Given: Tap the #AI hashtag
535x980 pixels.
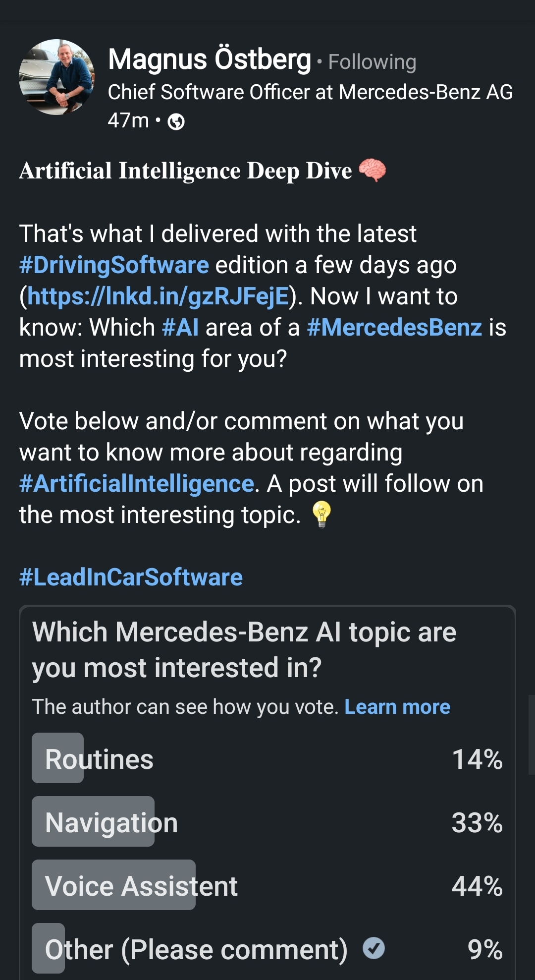Looking at the screenshot, I should 180,328.
